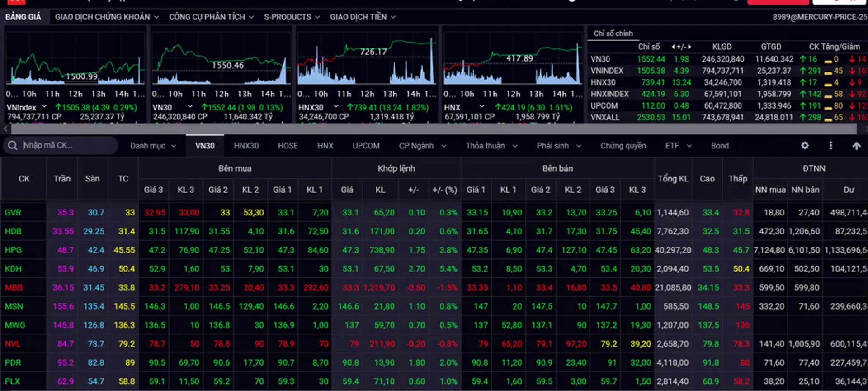Open the Danh mục dropdown
Image resolution: width=868 pixels, height=391 pixels.
pyautogui.click(x=153, y=146)
